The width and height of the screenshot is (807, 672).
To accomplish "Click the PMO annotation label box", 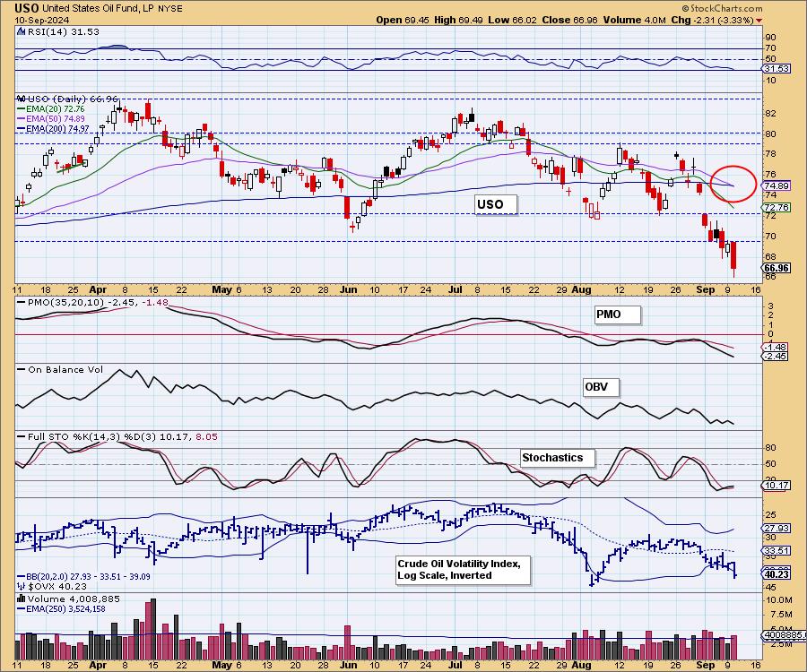I will click(617, 314).
